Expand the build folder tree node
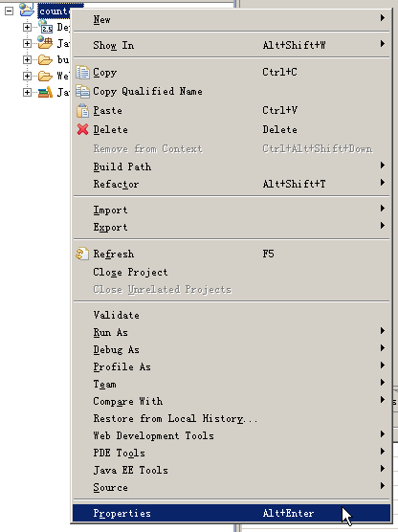The image size is (398, 532). [x=27, y=59]
